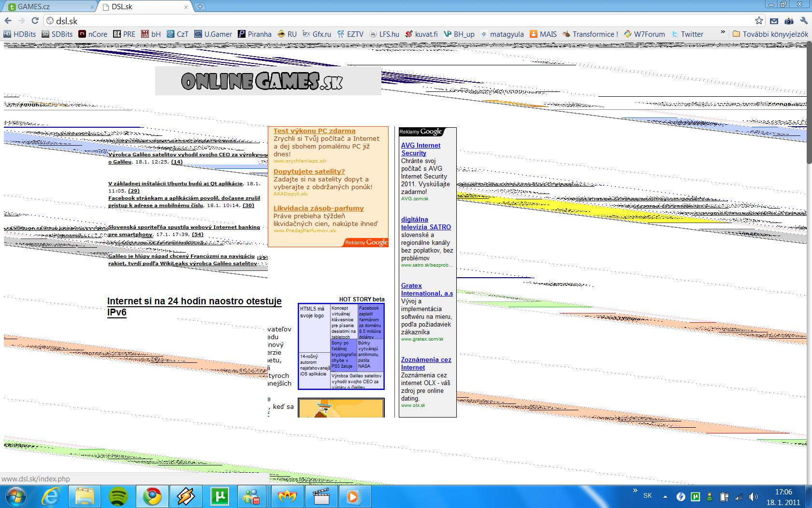Click the mail extension icon
This screenshot has height=508, width=812.
774,21
